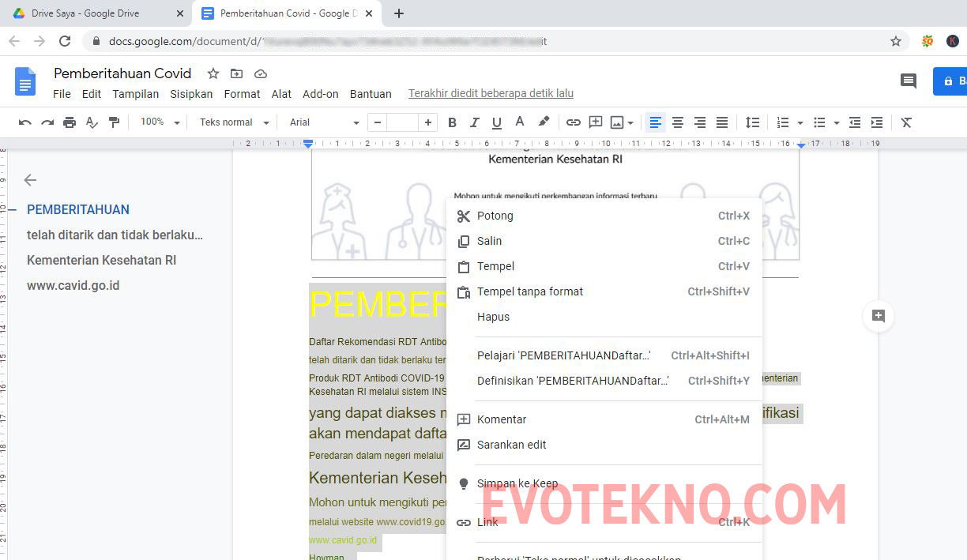Apply a bulleted list
967x560 pixels.
click(819, 122)
